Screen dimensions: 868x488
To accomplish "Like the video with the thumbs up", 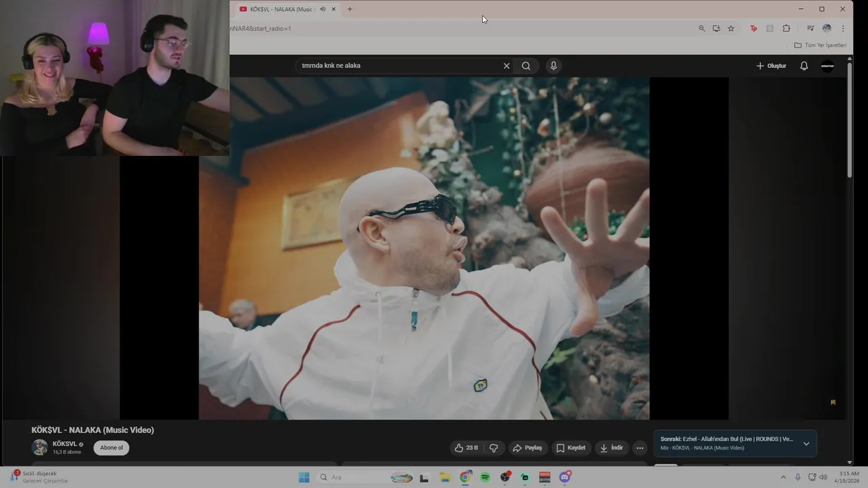I will pos(466,448).
